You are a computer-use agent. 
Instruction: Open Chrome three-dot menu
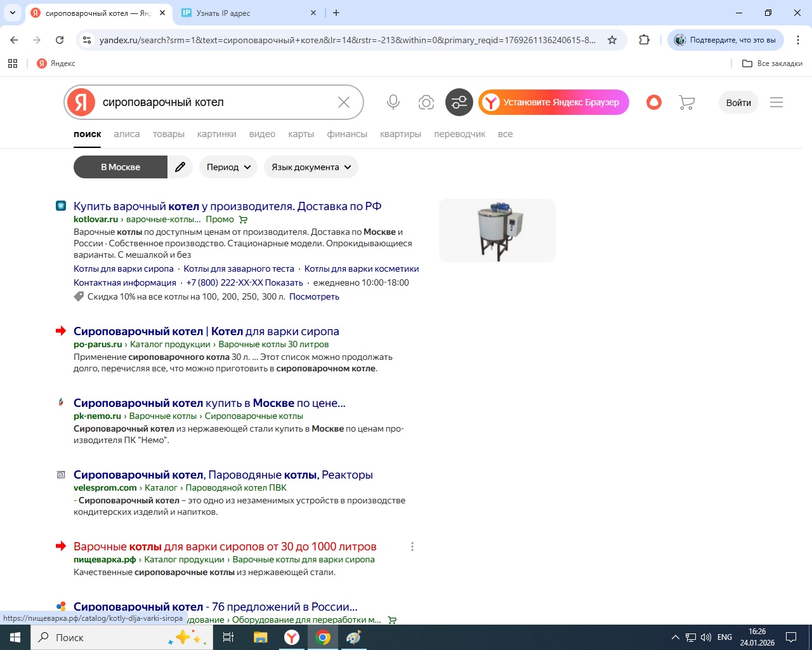[798, 40]
